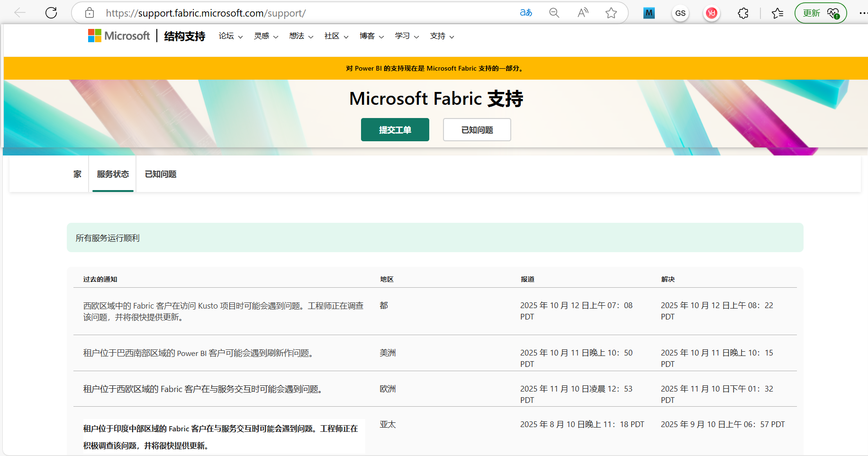Open the Favorites list icon
The width and height of the screenshot is (868, 456).
coord(778,13)
